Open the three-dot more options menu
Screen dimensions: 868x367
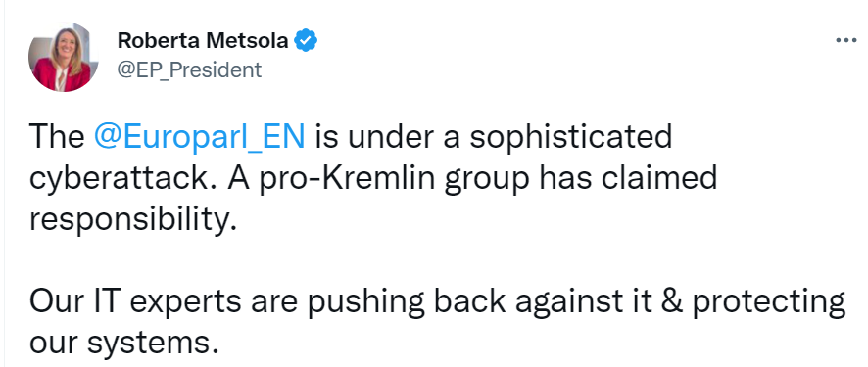click(845, 41)
